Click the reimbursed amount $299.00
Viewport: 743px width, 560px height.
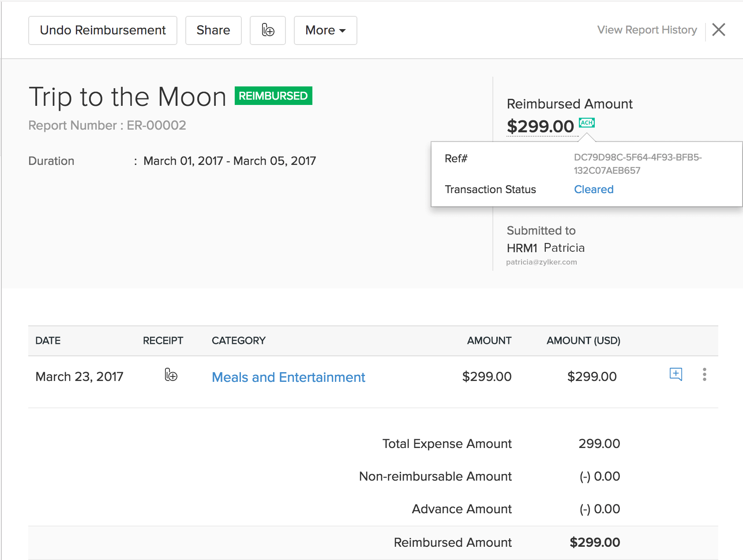[539, 127]
